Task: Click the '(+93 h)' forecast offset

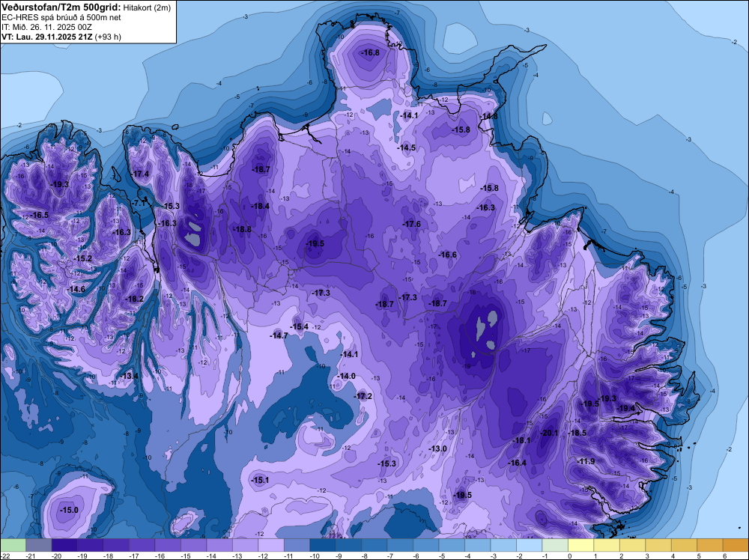Action: click(x=109, y=37)
